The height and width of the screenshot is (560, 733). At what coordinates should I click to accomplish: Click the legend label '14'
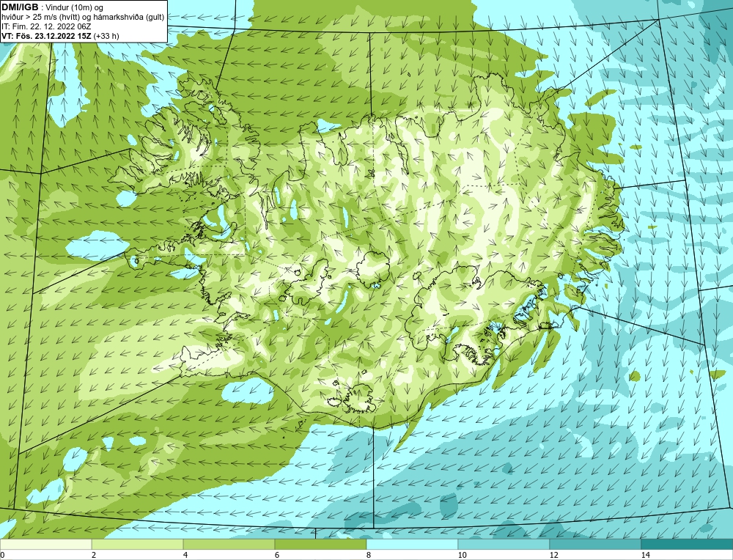[646, 555]
